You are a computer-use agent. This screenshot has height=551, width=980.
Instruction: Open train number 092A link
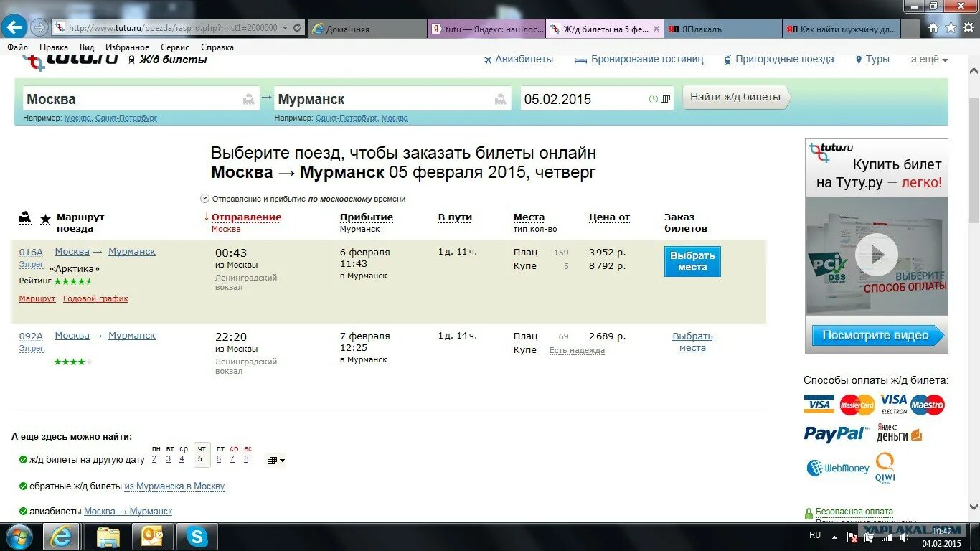click(31, 336)
